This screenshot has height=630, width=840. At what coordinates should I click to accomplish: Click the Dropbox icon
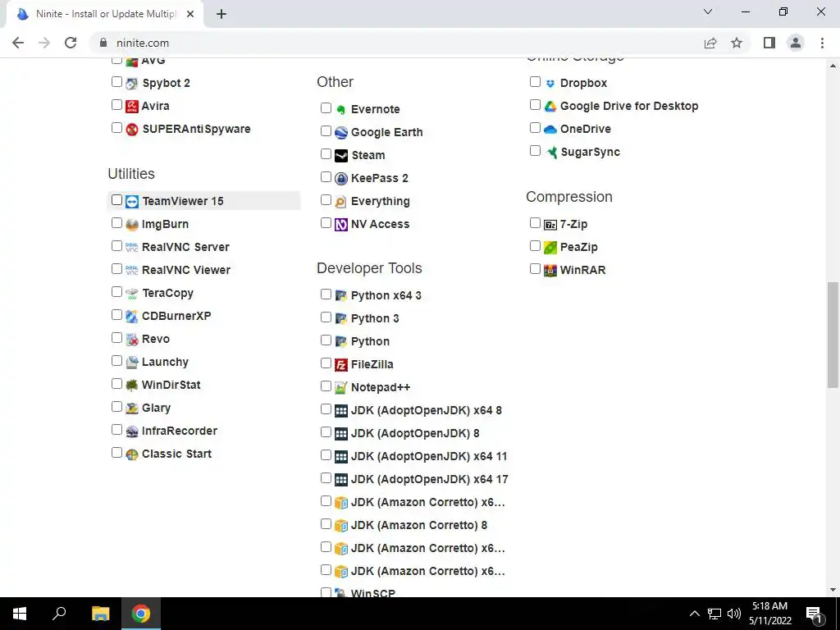click(550, 84)
